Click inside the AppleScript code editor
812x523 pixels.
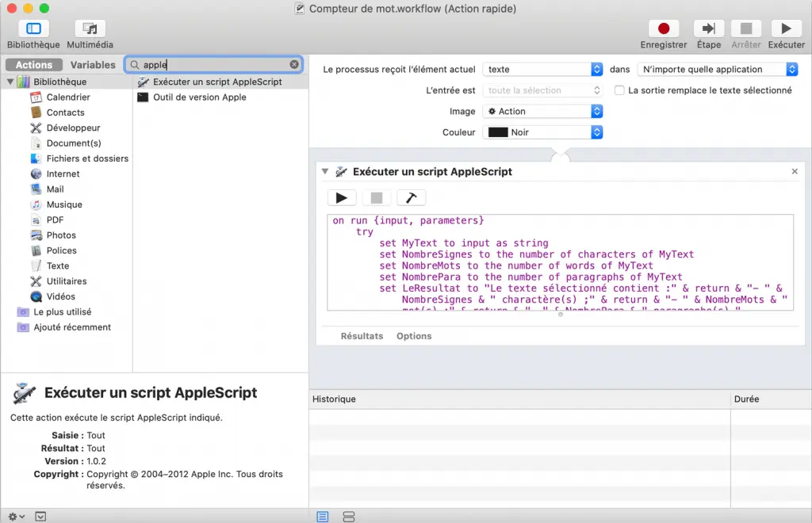coord(560,262)
